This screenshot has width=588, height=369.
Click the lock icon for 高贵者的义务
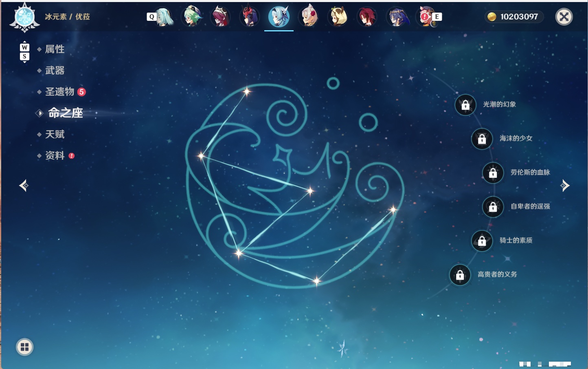(x=460, y=275)
